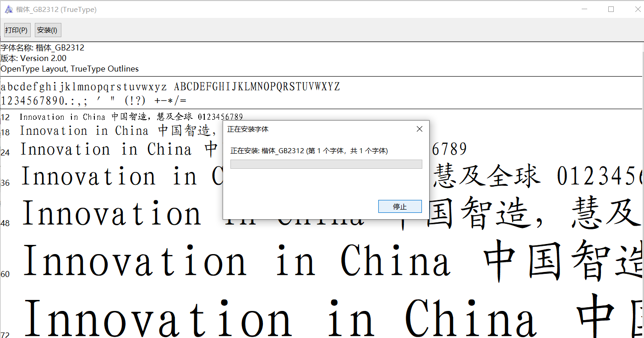
Task: Click the font viewer icon in title bar
Action: point(8,9)
